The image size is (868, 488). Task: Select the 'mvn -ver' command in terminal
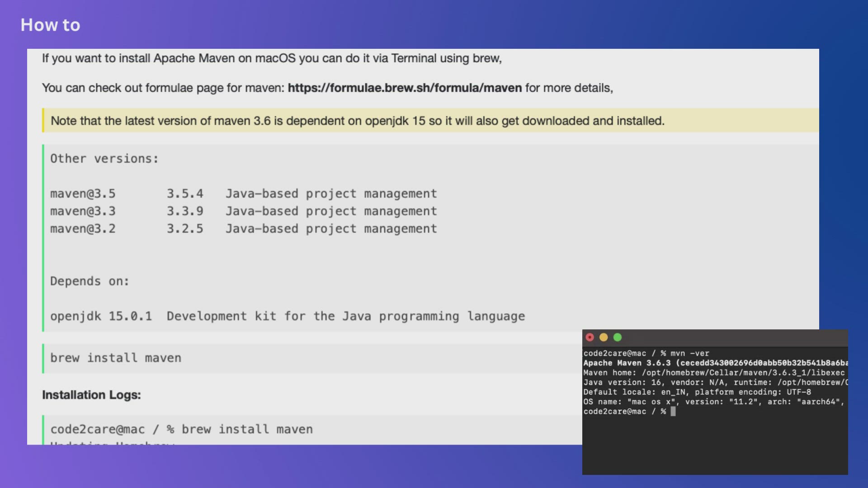[x=689, y=353]
